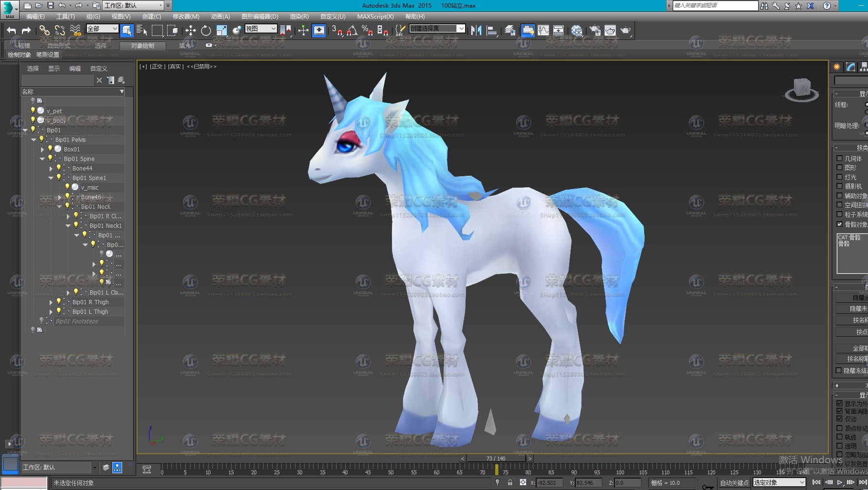Click the 自动关键点 button
Screen dimensions: 868x490
[x=734, y=482]
